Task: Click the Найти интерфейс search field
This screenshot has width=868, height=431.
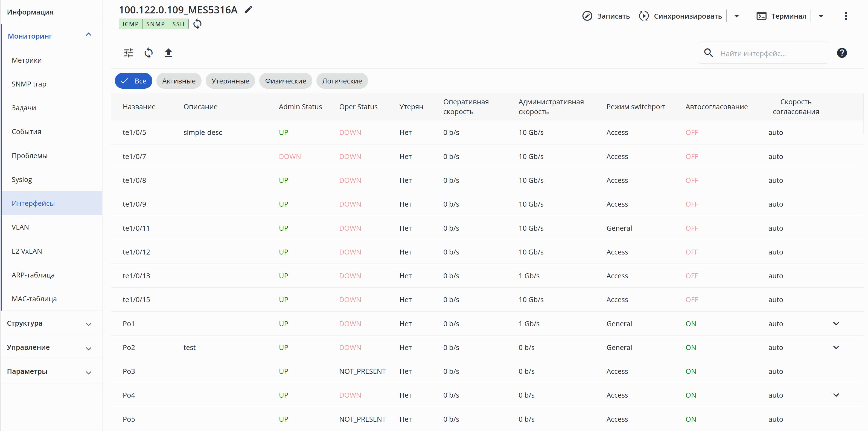Action: (x=770, y=53)
